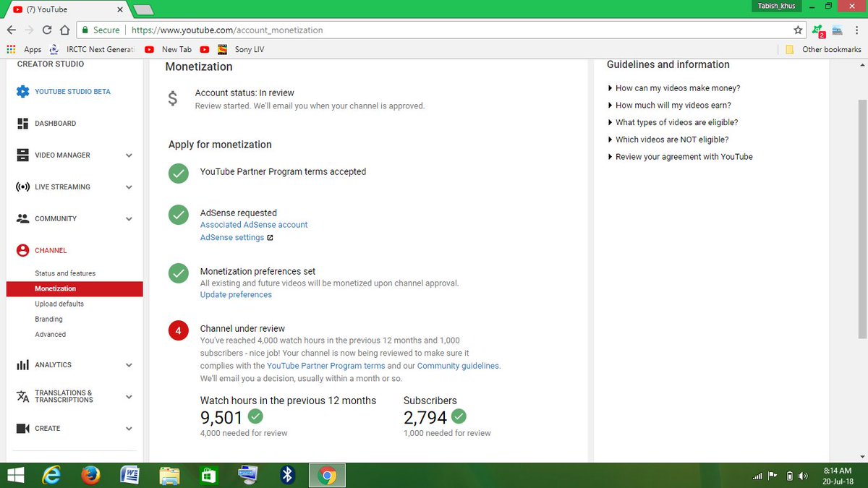This screenshot has width=868, height=488.
Task: Open the New Tab bookmark
Action: click(169, 49)
